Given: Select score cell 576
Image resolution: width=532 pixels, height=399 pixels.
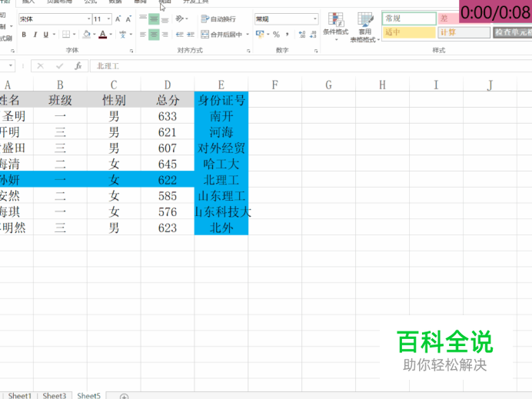Looking at the screenshot, I should 168,211.
